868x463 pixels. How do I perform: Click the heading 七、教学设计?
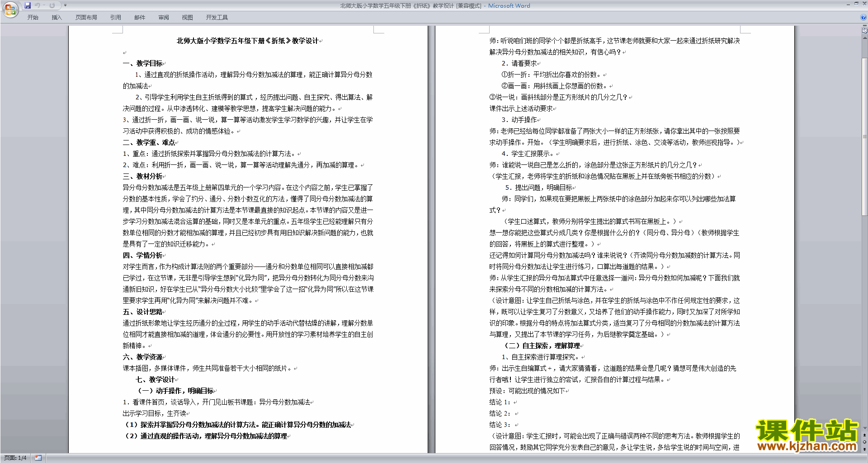pyautogui.click(x=155, y=379)
